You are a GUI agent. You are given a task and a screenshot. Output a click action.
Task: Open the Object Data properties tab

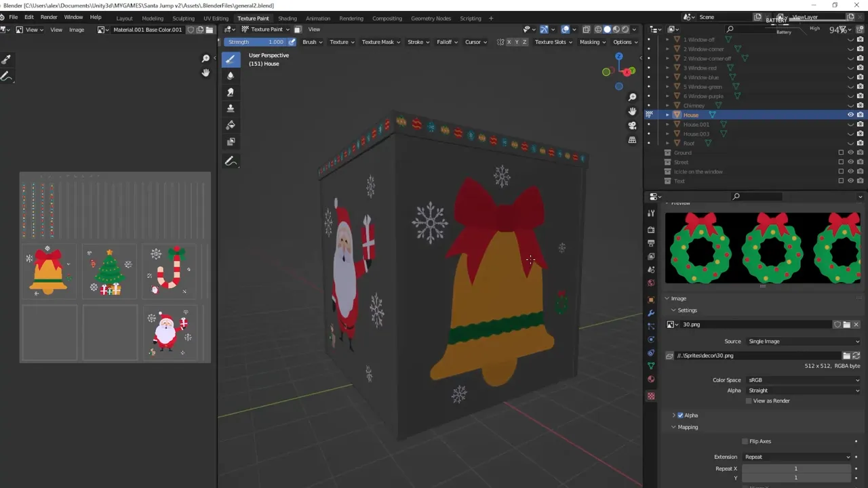[x=651, y=366]
